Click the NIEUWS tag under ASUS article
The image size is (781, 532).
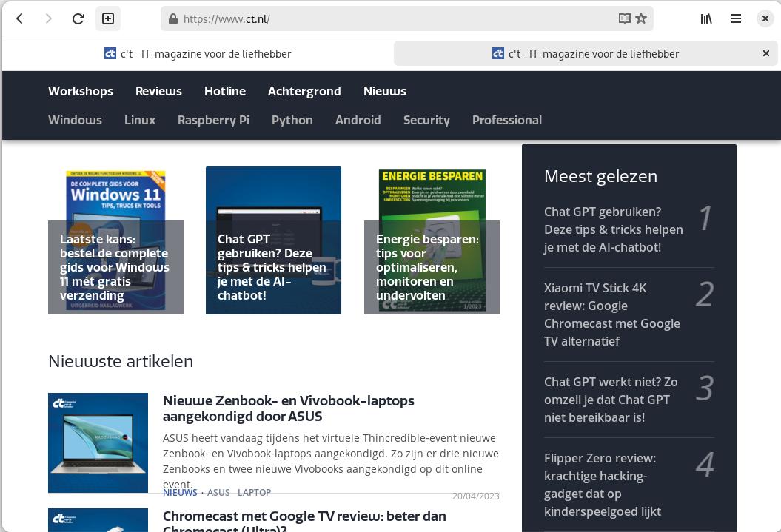[x=180, y=493]
